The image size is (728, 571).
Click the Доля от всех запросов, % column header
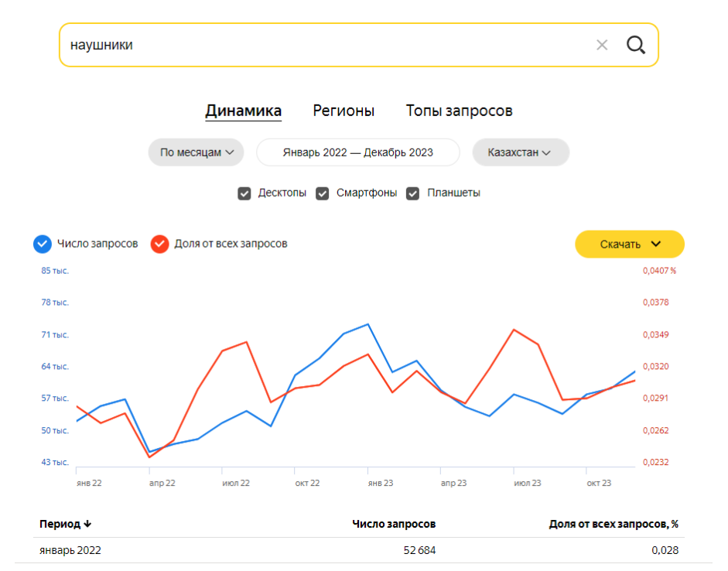614,524
